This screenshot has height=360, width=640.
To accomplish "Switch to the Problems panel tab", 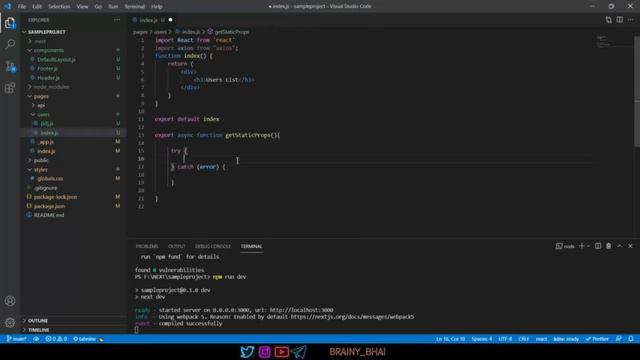I will (147, 246).
